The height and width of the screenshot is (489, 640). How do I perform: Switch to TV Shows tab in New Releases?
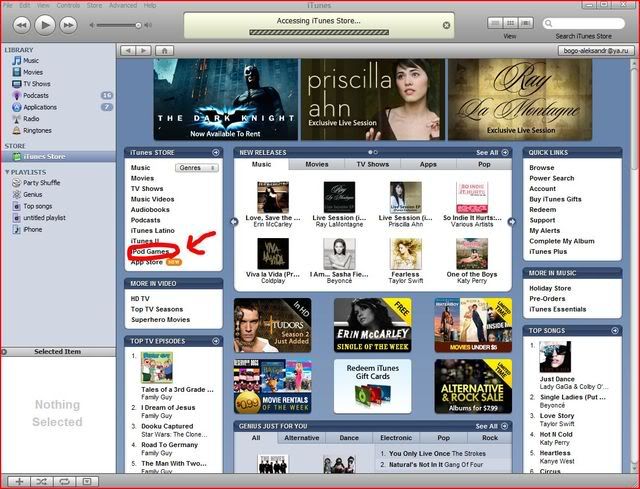click(x=373, y=164)
